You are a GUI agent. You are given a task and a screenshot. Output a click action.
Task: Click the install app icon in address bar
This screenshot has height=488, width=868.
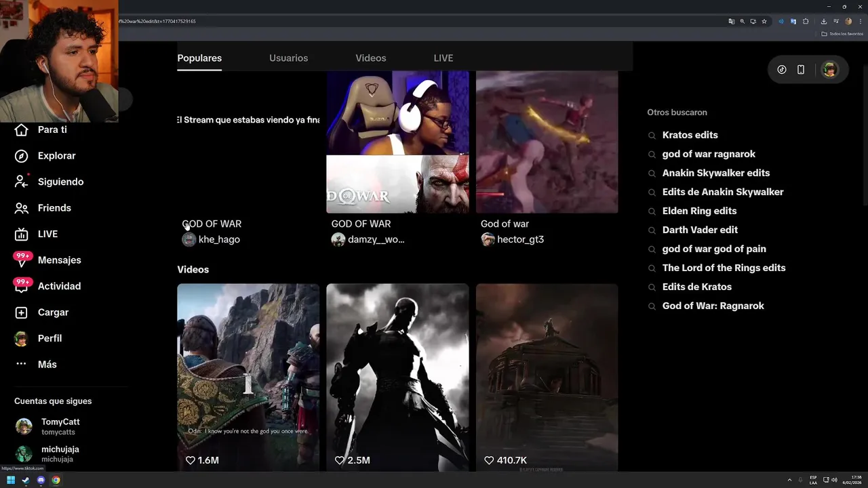tap(753, 22)
